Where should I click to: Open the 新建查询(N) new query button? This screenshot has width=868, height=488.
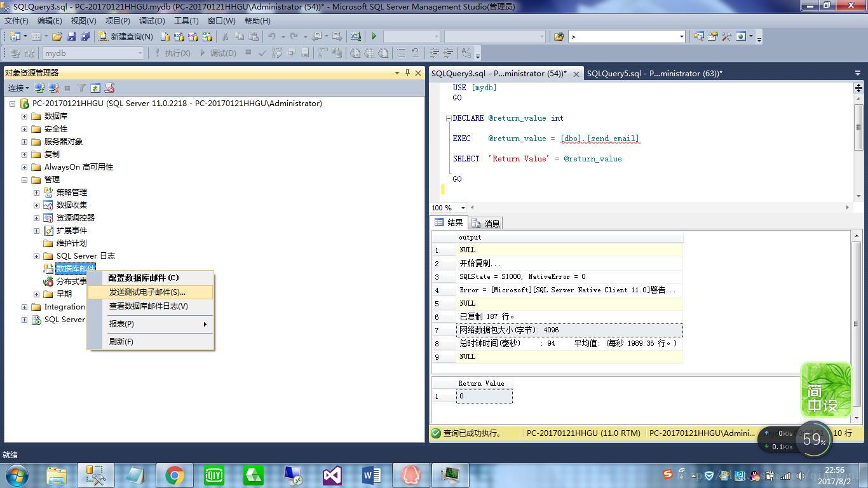125,36
